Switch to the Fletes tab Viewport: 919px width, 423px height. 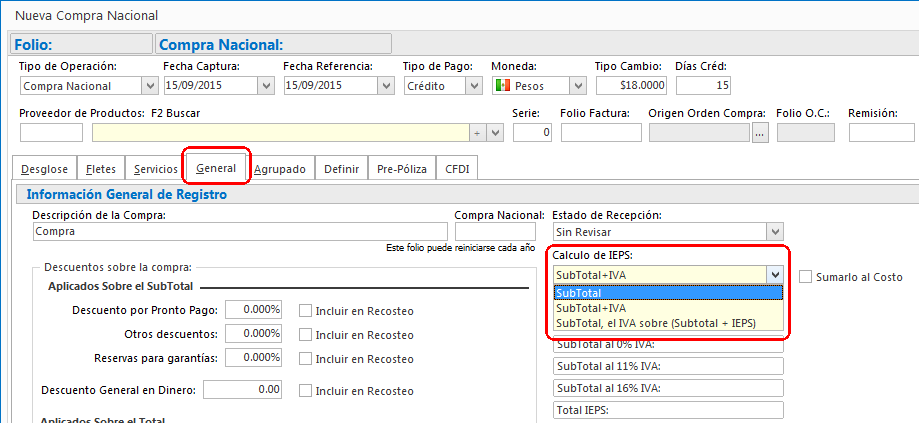click(101, 169)
